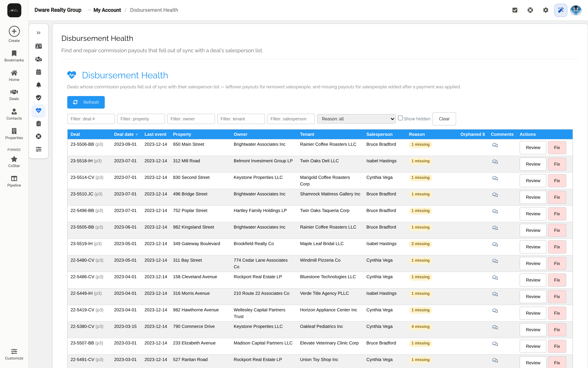This screenshot has width=588, height=368.
Task: Click Review for deal 23-5506-BB
Action: (x=533, y=148)
